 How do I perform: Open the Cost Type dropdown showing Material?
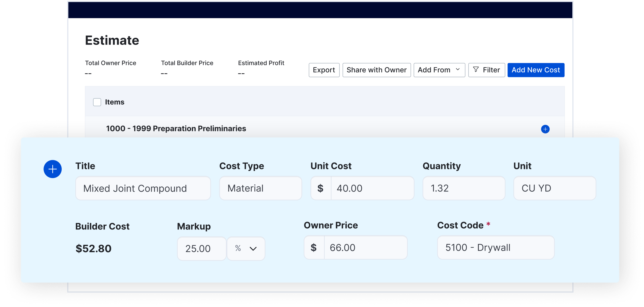260,188
